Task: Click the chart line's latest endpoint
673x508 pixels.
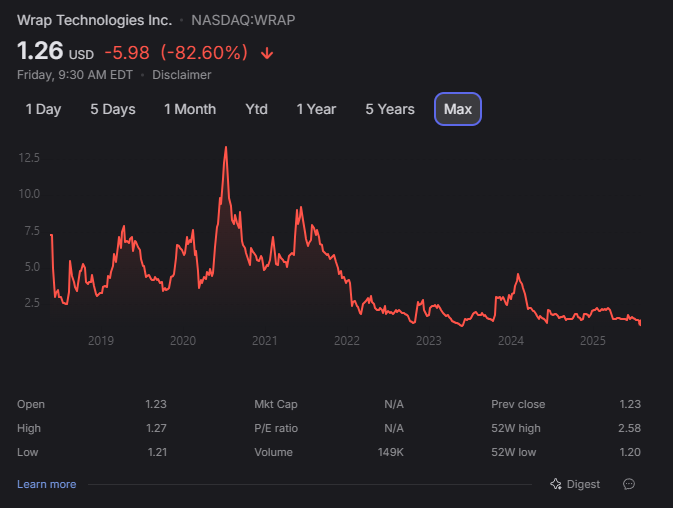Action: pyautogui.click(x=640, y=323)
